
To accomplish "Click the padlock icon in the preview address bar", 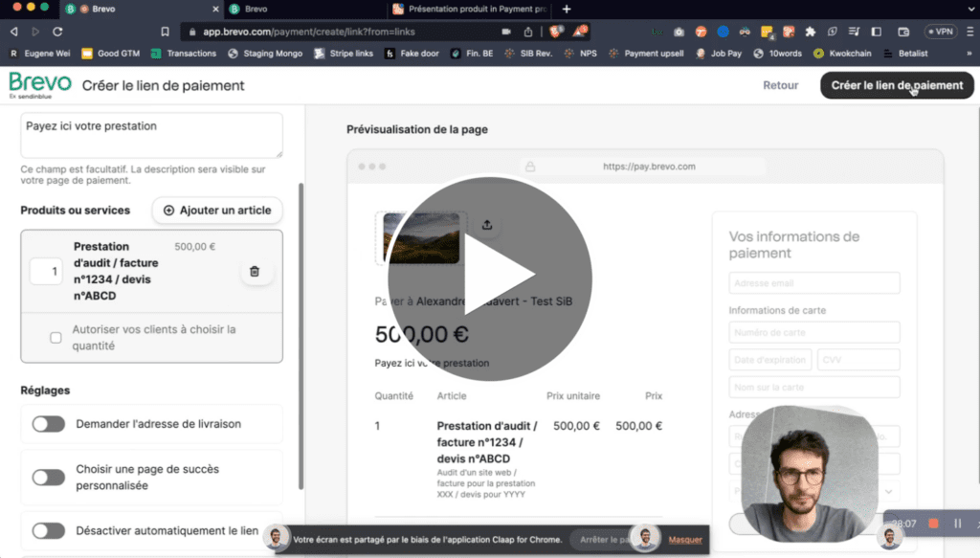I will (529, 166).
